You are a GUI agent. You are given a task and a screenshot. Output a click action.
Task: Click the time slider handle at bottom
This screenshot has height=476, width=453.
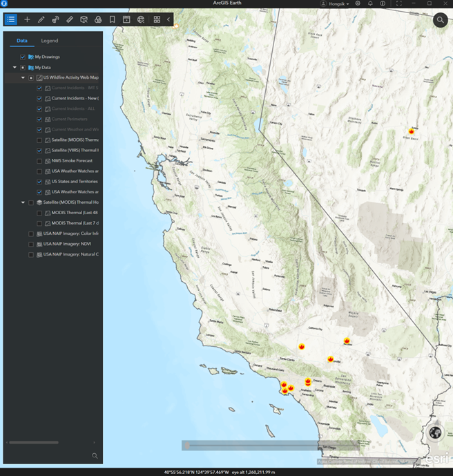coord(187,446)
